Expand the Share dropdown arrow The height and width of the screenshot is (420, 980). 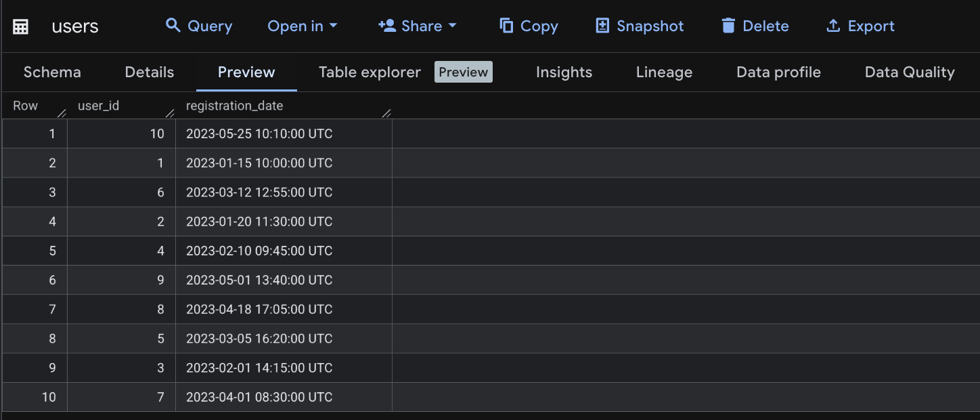[x=453, y=26]
